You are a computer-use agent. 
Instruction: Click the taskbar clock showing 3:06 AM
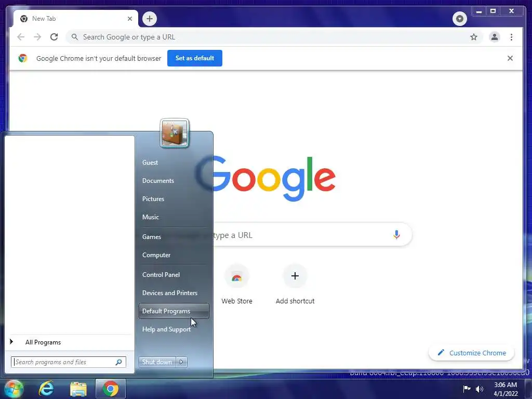point(506,389)
